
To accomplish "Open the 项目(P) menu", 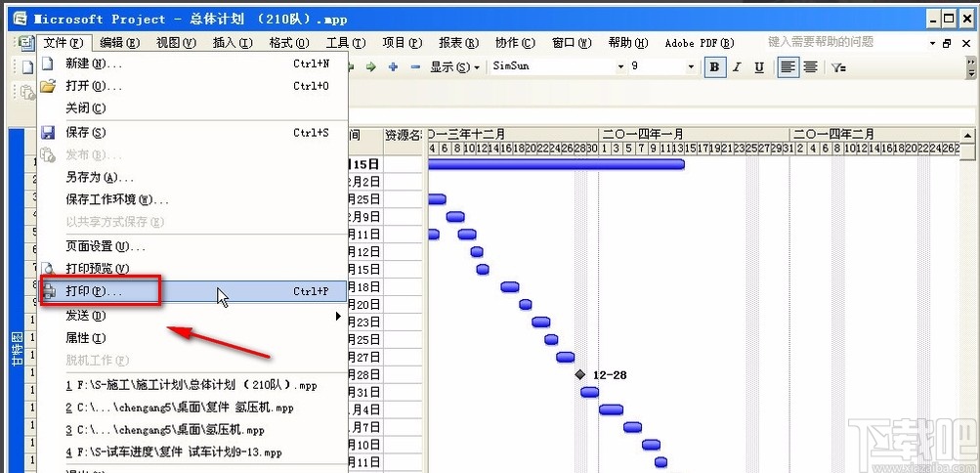I will click(403, 43).
